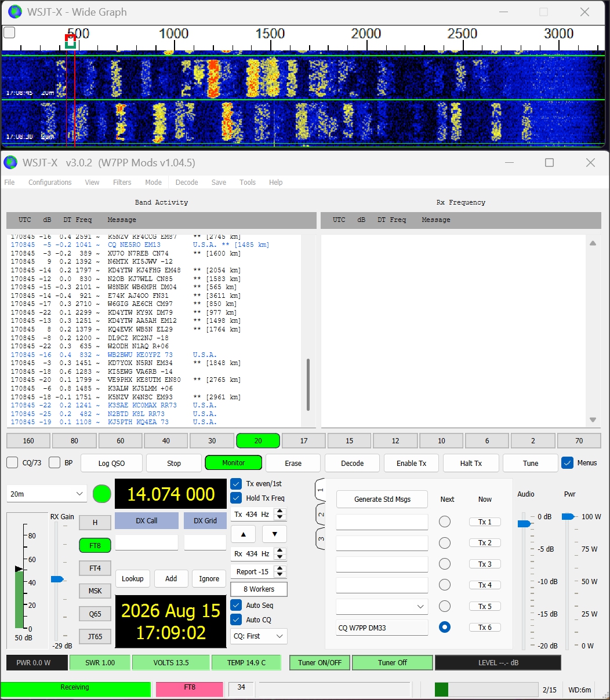Click Erase to clear decodes
This screenshot has width=610, height=700.
click(293, 463)
